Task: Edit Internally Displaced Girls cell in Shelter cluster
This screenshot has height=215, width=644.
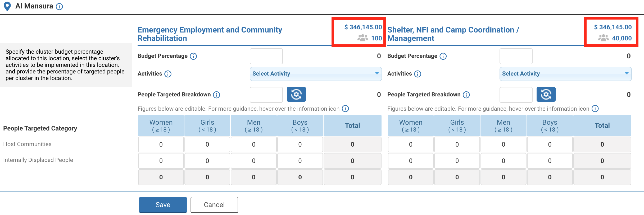Action: [457, 161]
